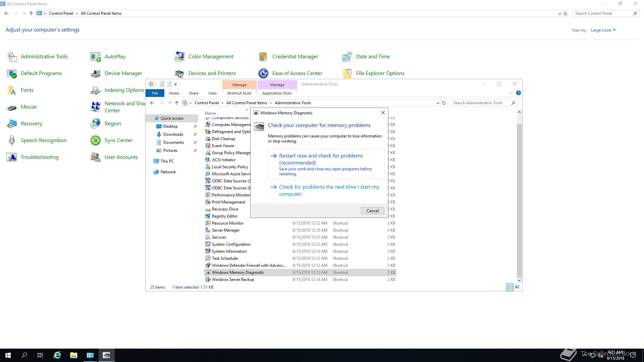644x362 pixels.
Task: Expand the ribbon in Administrative Tools window
Action: (x=511, y=93)
